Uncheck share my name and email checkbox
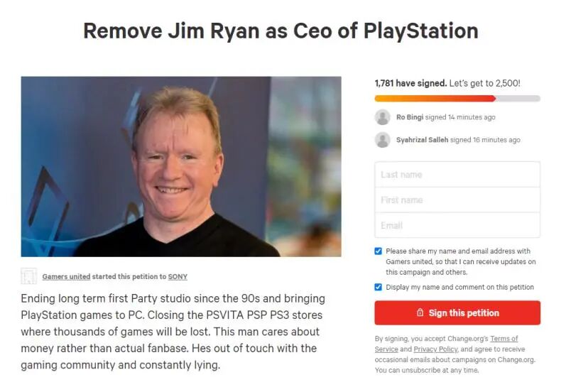Viewport: 571px width, 392px height. pos(378,251)
